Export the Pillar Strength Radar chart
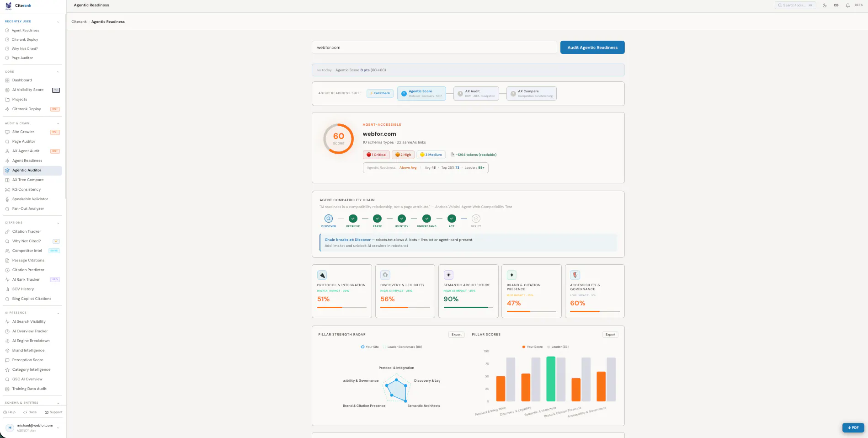Image resolution: width=868 pixels, height=438 pixels. tap(457, 335)
